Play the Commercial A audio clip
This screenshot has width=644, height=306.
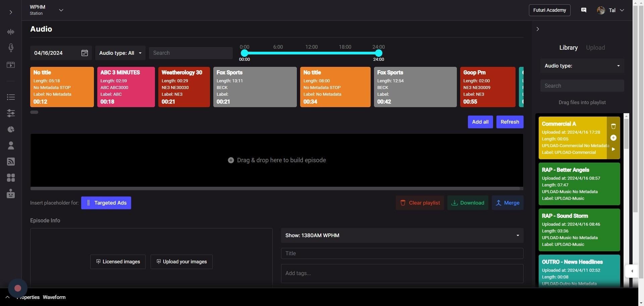pos(613,149)
